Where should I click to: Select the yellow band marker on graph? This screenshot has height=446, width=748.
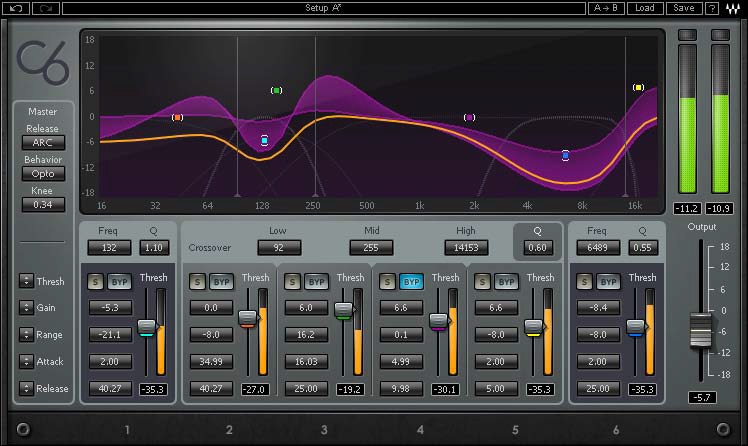[x=638, y=88]
